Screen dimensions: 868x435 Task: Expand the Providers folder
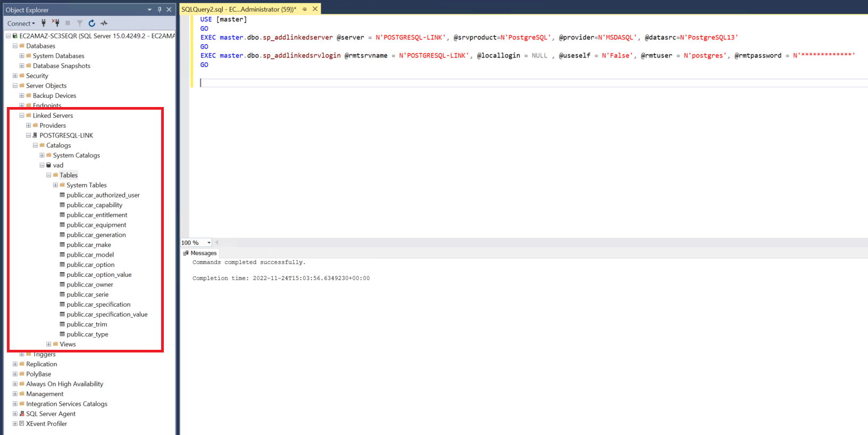click(x=29, y=125)
